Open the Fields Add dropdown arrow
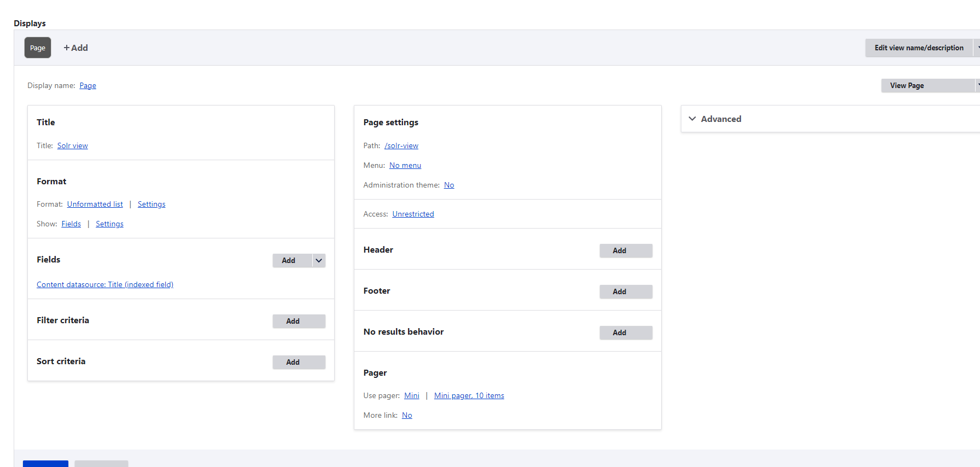The width and height of the screenshot is (980, 467). click(x=319, y=260)
